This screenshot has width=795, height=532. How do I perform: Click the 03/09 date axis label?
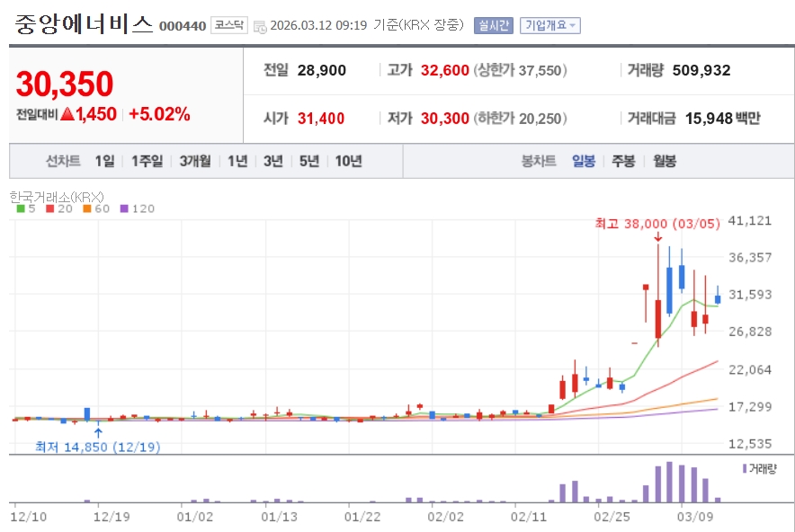coord(695,517)
